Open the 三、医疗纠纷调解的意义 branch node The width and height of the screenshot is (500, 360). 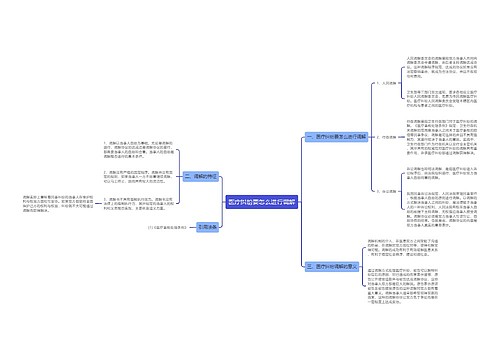point(332,267)
